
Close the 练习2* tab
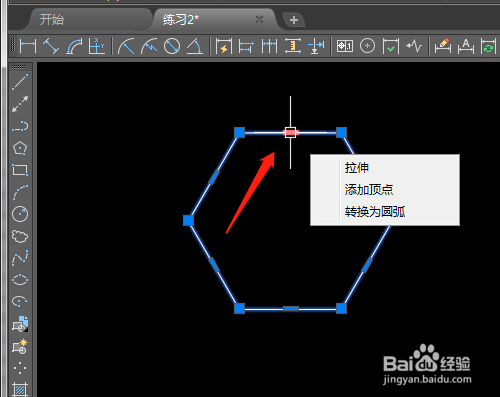pos(259,20)
